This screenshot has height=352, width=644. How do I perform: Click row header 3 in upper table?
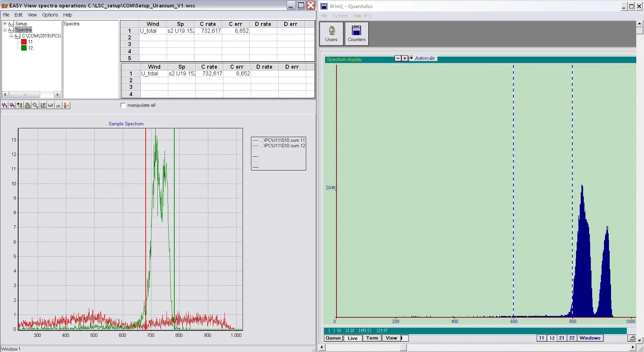tap(130, 44)
